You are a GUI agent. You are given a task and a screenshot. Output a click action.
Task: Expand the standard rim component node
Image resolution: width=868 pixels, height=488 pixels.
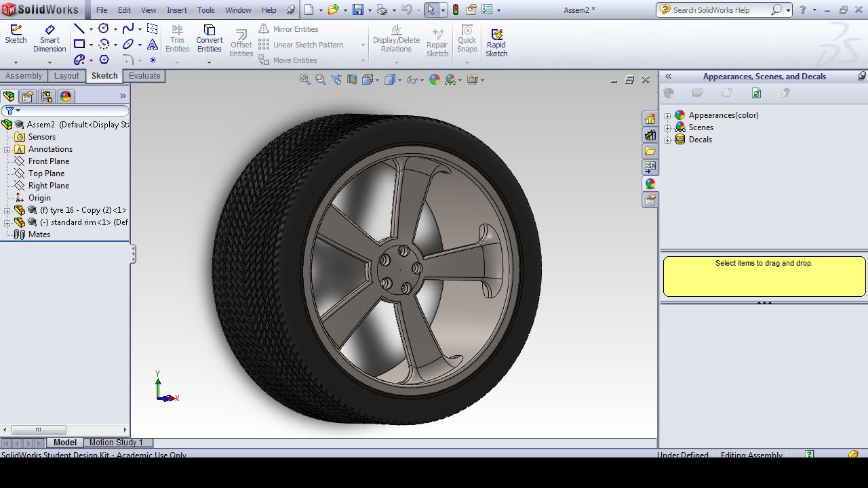7,222
